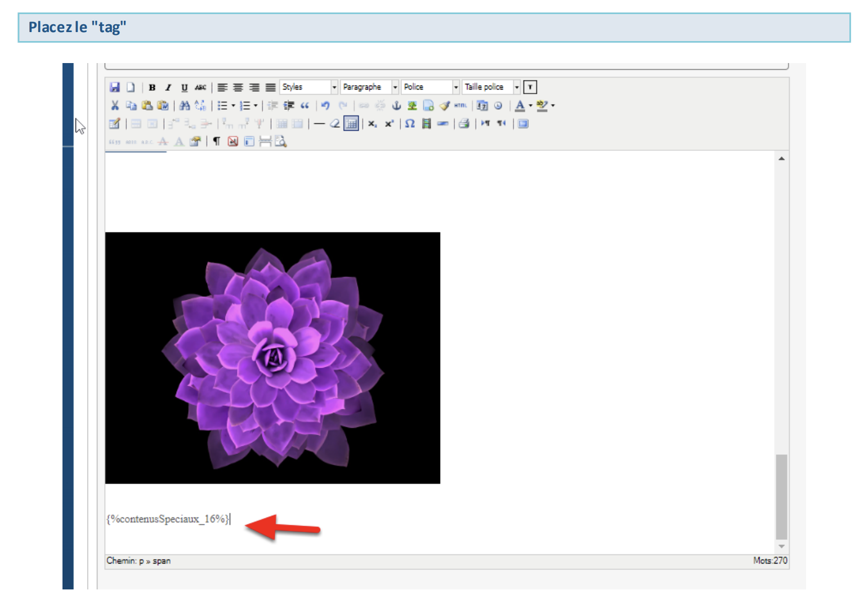
Task: Toggle table visual aid guidelines
Action: [351, 123]
